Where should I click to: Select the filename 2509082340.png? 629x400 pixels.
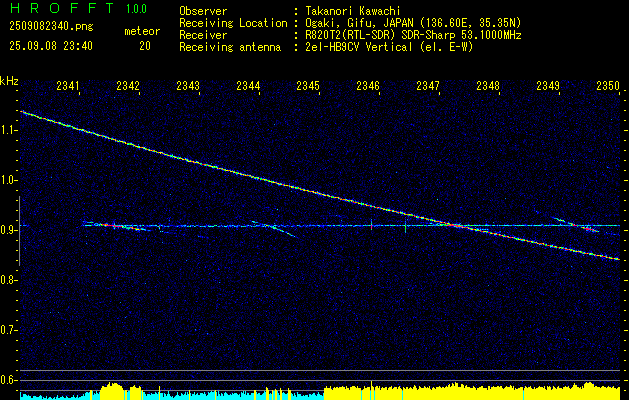coord(51,26)
